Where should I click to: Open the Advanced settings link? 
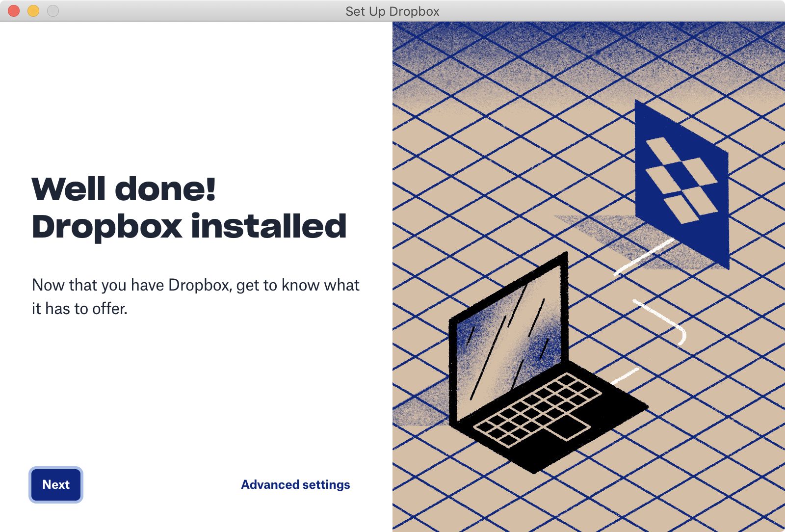[x=295, y=484]
